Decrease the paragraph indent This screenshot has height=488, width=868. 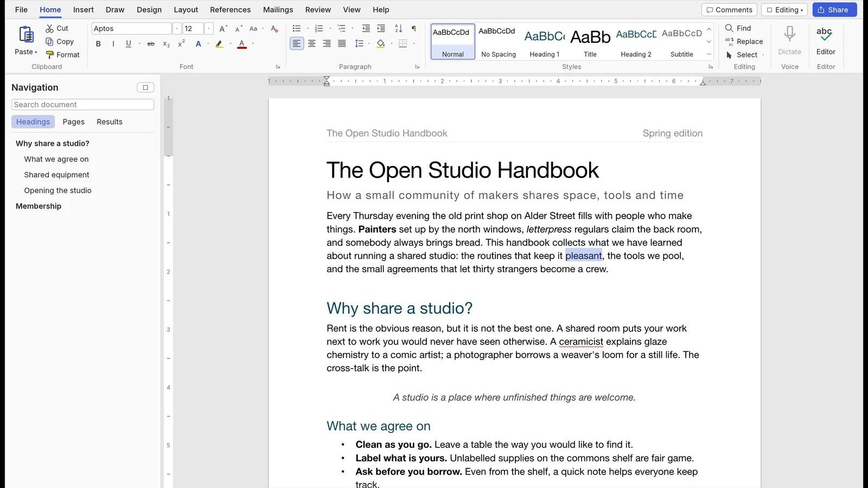[x=366, y=29]
